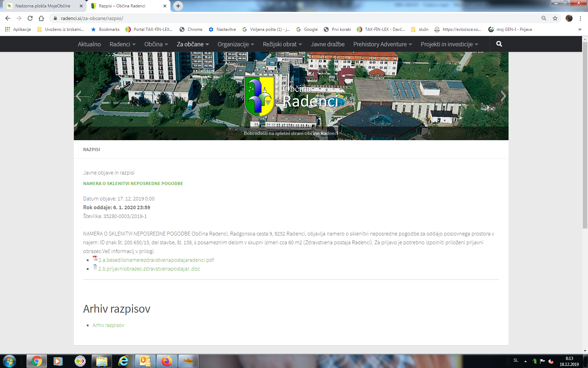Click the search magnifier icon in site navigation
The height and width of the screenshot is (368, 588).
click(499, 44)
